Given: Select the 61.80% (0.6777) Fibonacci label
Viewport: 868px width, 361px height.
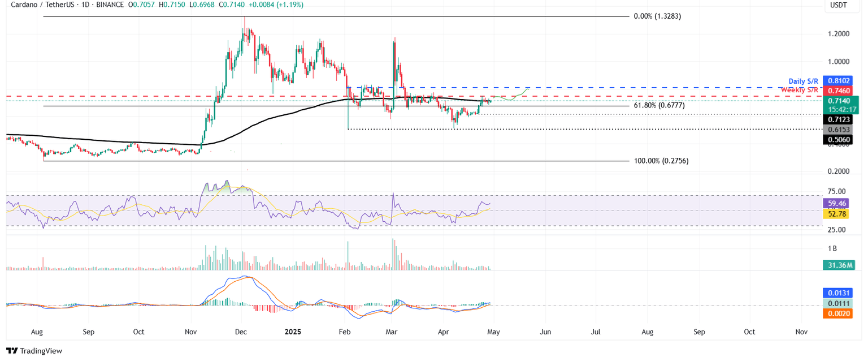Looking at the screenshot, I should 658,105.
